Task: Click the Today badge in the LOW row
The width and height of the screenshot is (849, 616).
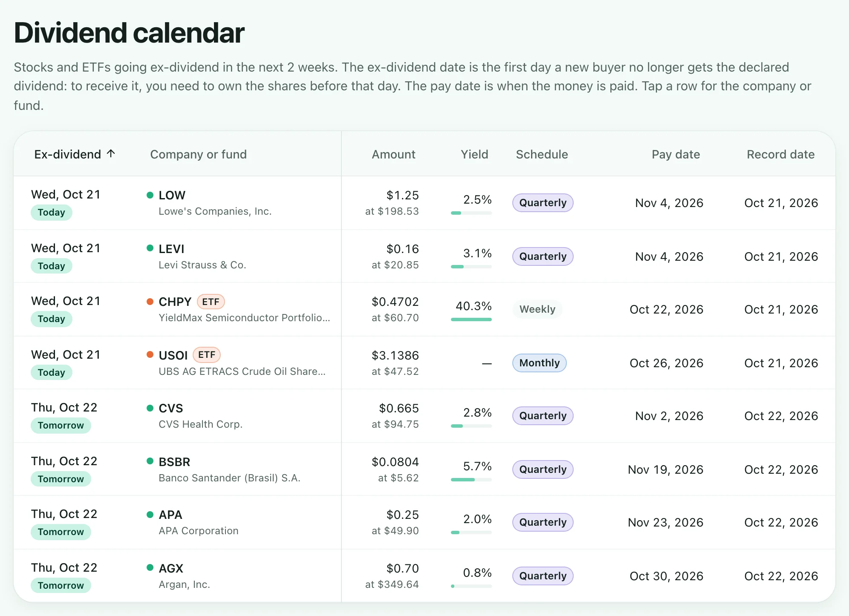Action: point(51,212)
